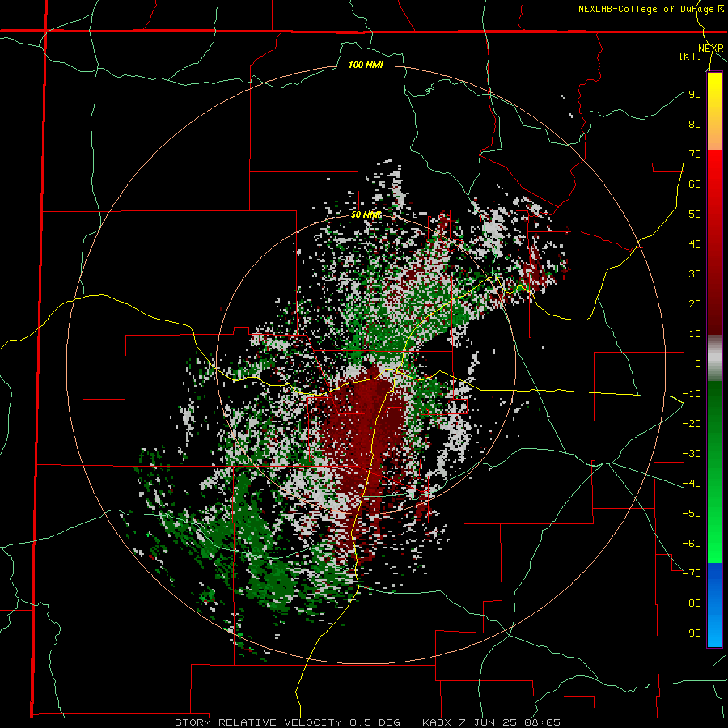Image resolution: width=728 pixels, height=728 pixels.
Task: Select the -10 value on velocity scale
Action: [692, 394]
